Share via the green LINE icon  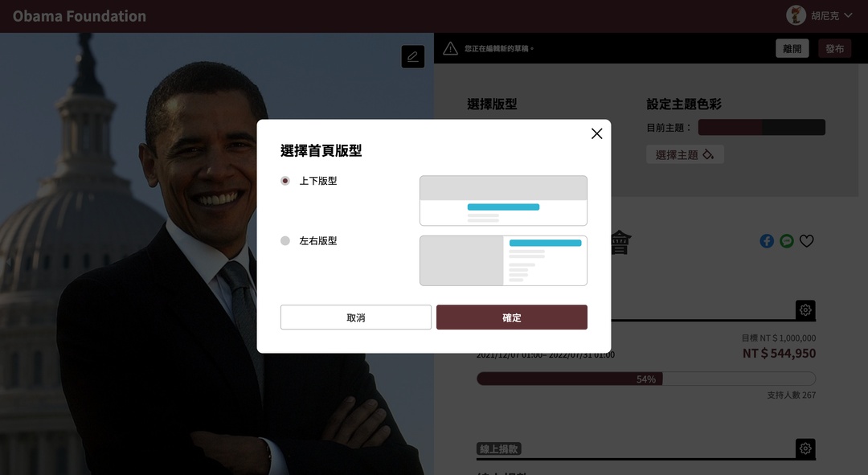tap(787, 241)
